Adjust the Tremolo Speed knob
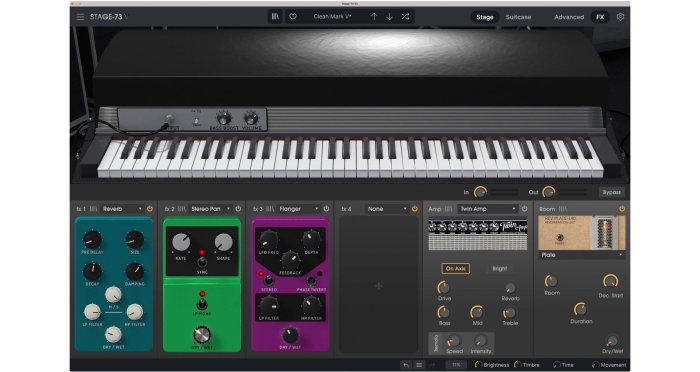 (454, 341)
